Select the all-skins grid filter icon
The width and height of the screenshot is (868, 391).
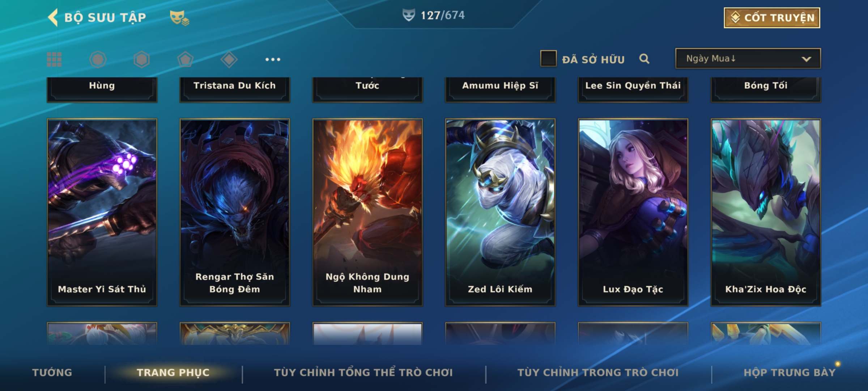pyautogui.click(x=54, y=59)
